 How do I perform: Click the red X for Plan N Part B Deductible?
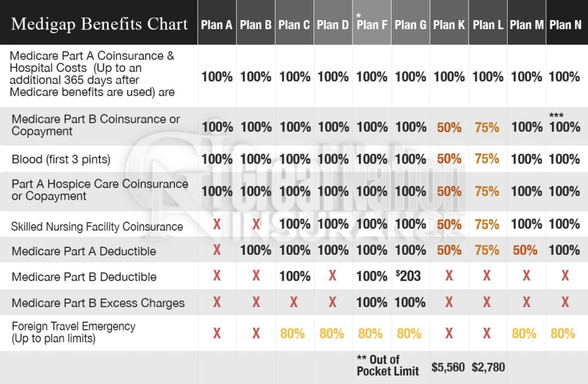click(x=565, y=276)
